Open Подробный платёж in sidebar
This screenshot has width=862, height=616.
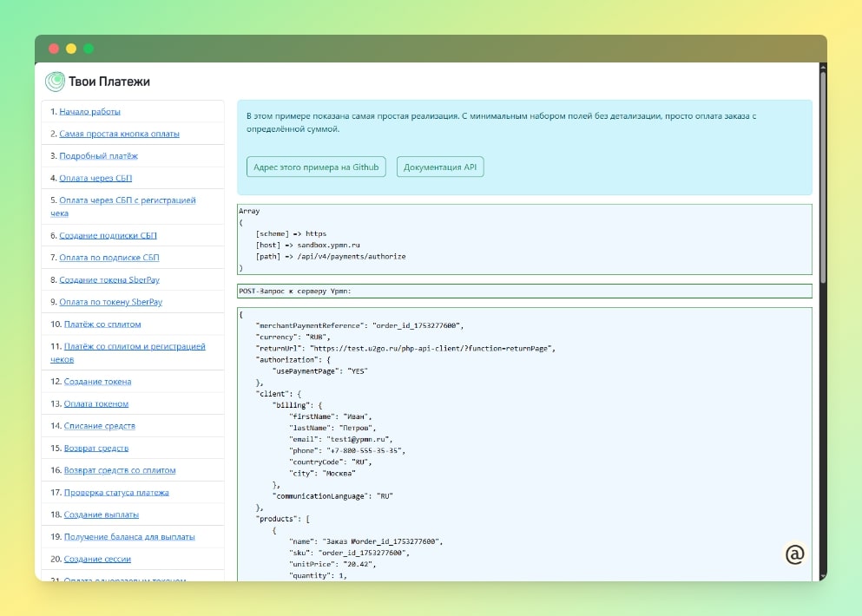click(98, 156)
